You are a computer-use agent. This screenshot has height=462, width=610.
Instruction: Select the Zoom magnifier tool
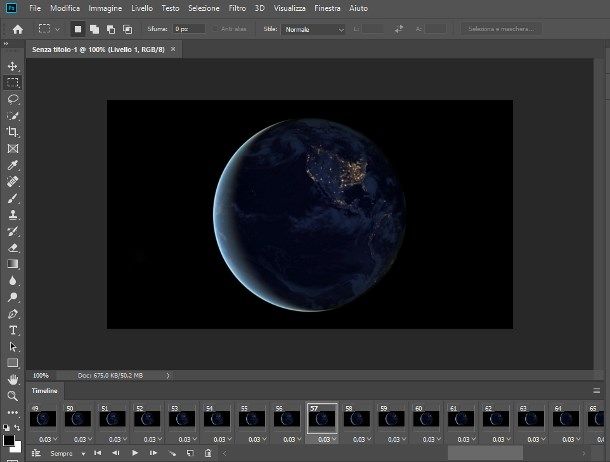pos(13,396)
